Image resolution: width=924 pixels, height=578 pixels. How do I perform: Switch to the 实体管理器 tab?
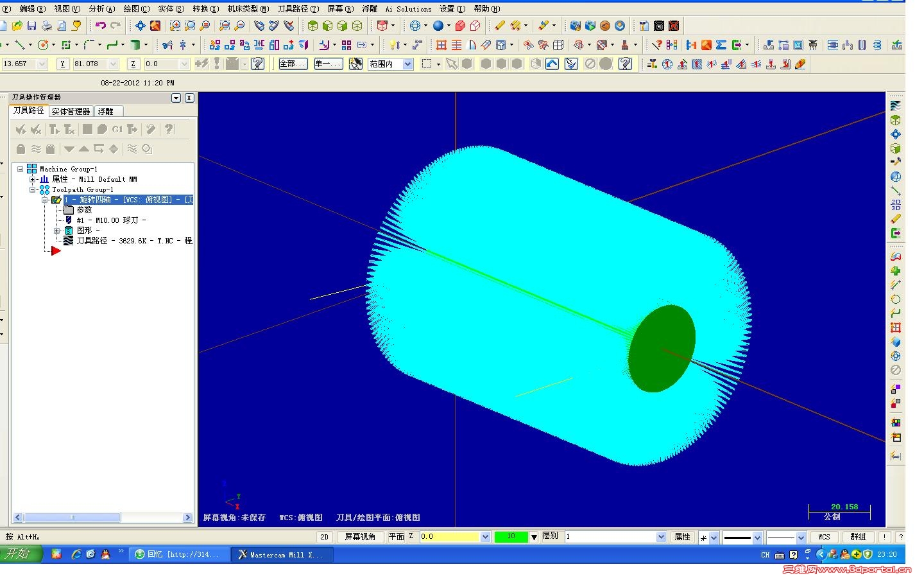coord(71,111)
